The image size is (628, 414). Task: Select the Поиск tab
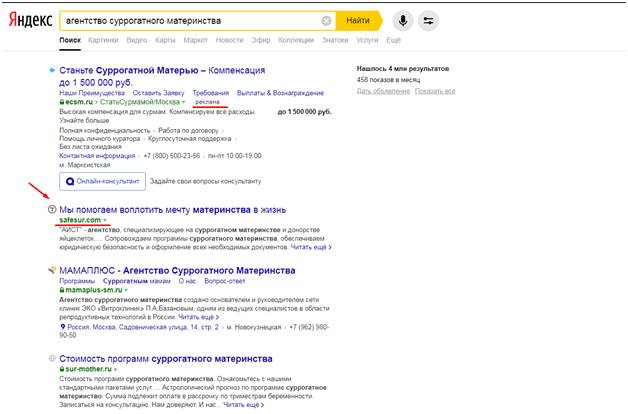click(70, 40)
